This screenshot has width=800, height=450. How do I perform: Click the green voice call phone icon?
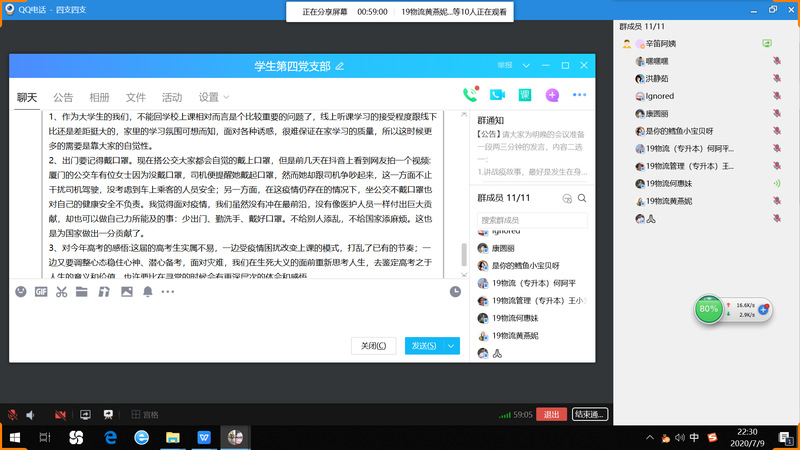tap(470, 95)
